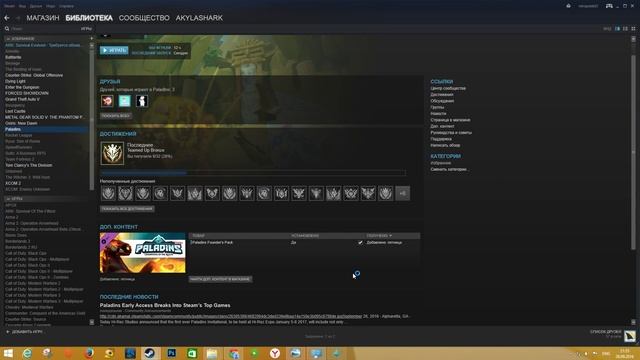The image size is (640, 360).
Task: Open the notifications icon in the title bar
Action: [569, 6]
